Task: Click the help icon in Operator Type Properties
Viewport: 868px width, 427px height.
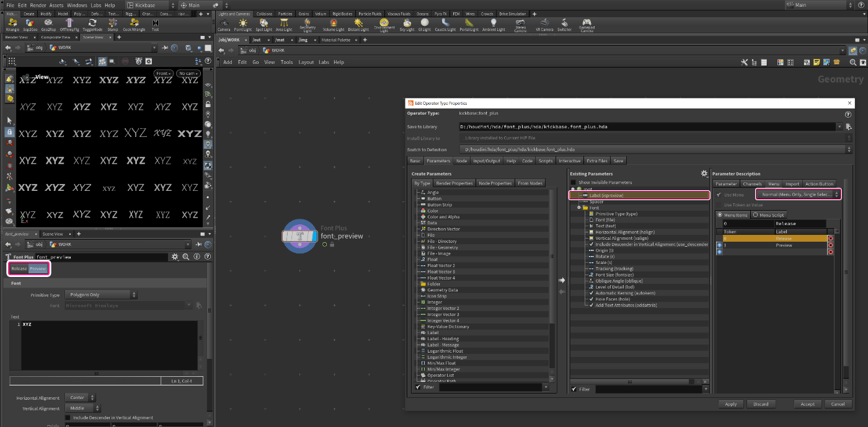Action: click(x=848, y=114)
